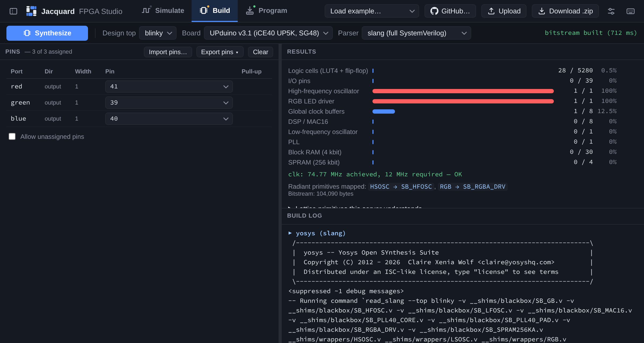This screenshot has width=644, height=343.
Task: Run the Synthesize button
Action: coord(47,33)
